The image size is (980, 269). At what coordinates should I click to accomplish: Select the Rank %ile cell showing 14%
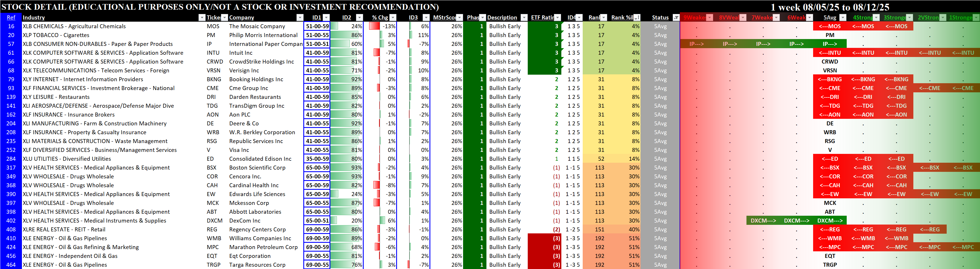[x=624, y=159]
